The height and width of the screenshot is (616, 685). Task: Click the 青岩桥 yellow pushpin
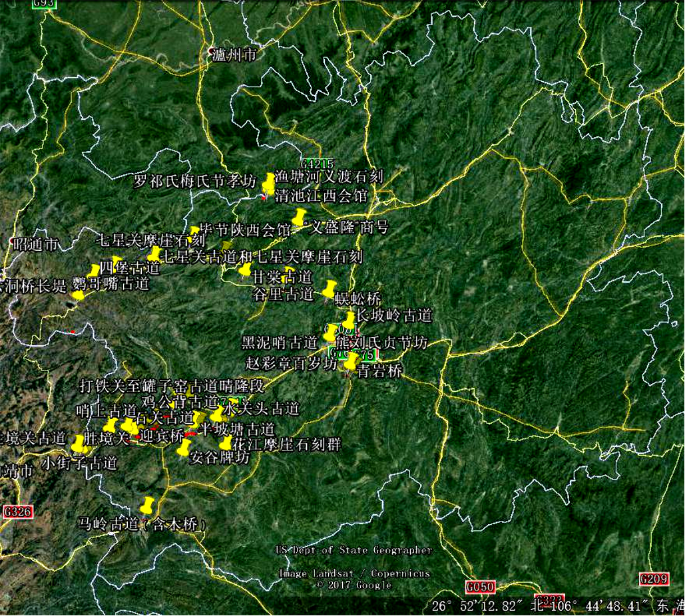tap(351, 362)
